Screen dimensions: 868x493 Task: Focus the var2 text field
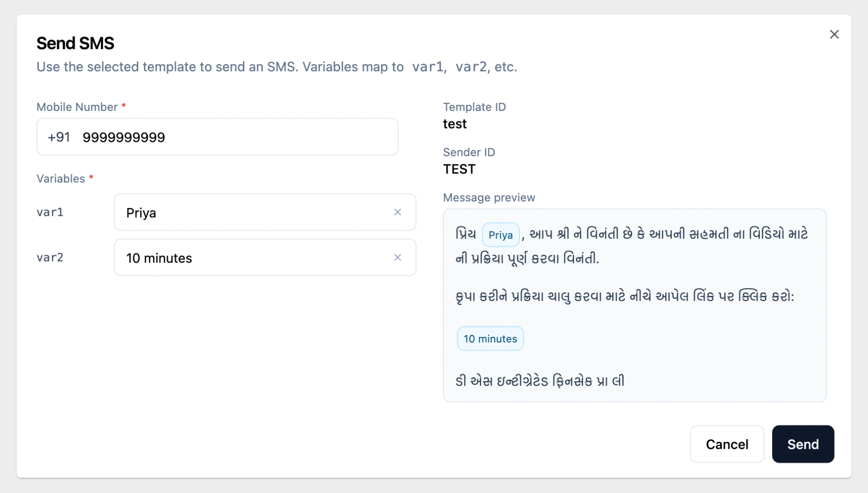[252, 258]
